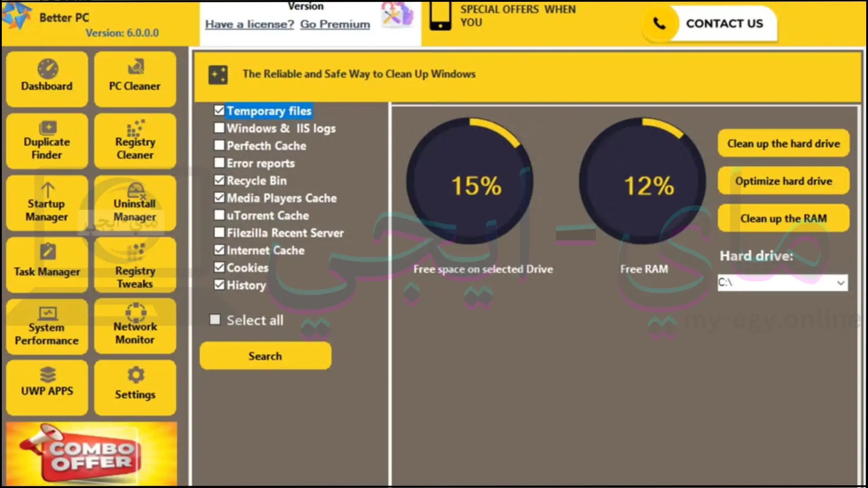Access Network Monitor tool
Viewport: 868px width, 488px height.
tap(135, 326)
